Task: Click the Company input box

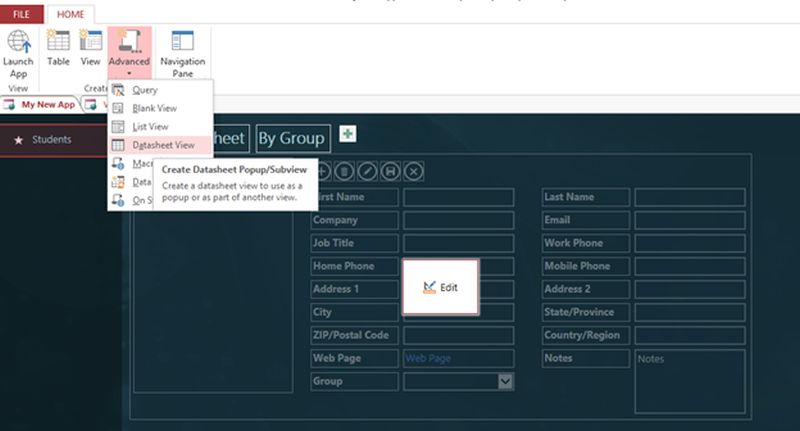Action: (x=459, y=220)
